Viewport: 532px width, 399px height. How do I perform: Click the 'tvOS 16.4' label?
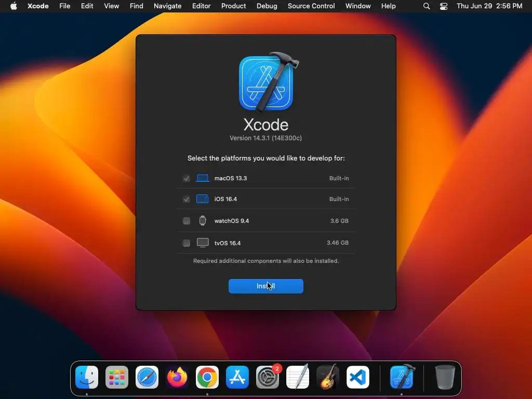[x=228, y=243]
